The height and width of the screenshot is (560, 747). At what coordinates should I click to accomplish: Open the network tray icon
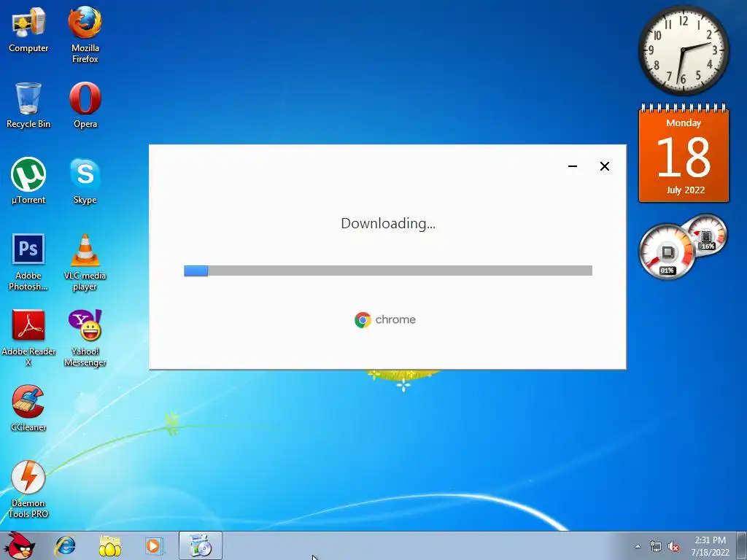656,547
